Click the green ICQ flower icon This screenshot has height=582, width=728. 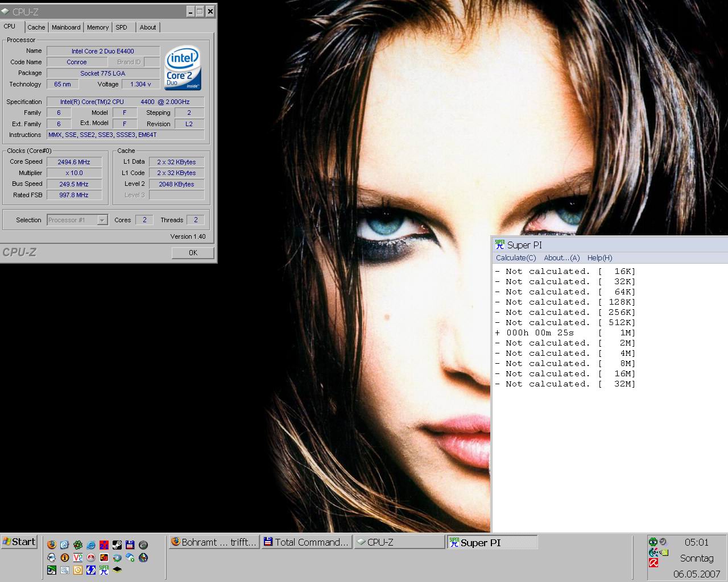click(78, 544)
